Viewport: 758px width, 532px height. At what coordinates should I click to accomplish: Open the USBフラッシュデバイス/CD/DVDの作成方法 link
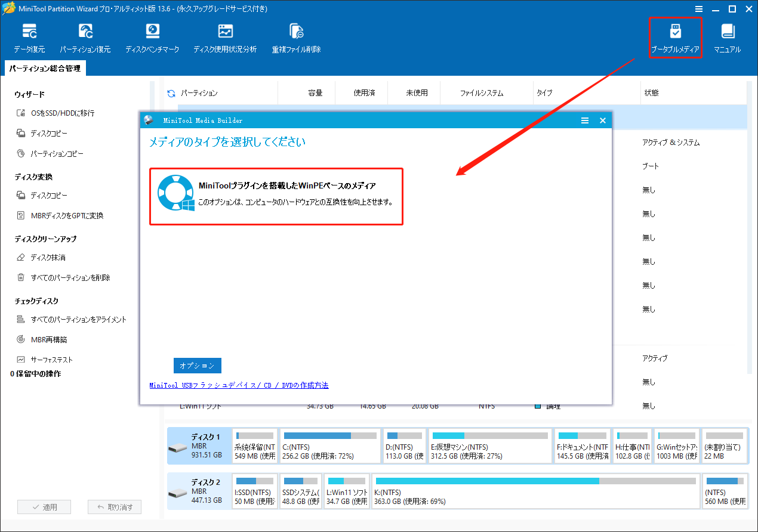[239, 385]
